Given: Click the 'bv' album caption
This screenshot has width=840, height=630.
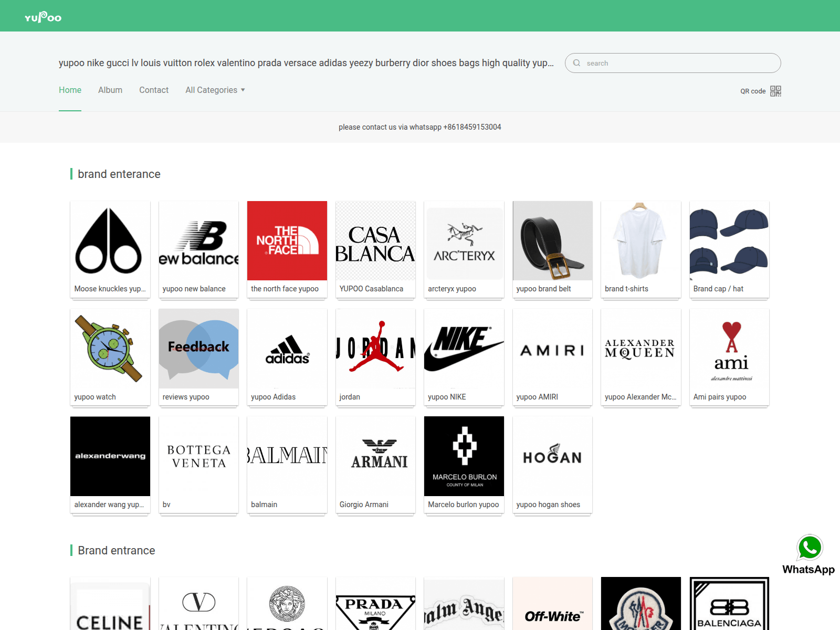Looking at the screenshot, I should pos(166,505).
